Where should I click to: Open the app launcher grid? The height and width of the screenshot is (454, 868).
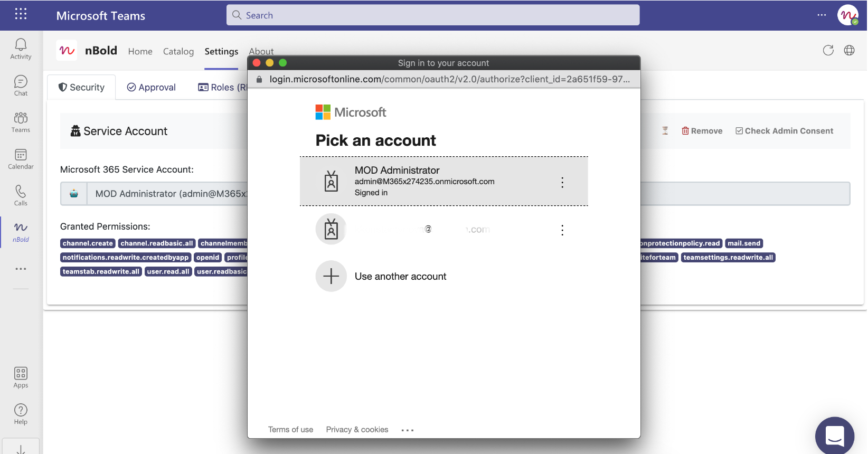tap(21, 14)
